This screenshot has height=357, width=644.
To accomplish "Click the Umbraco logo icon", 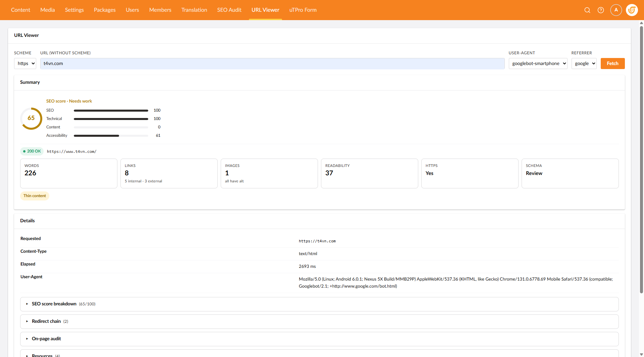I will click(632, 10).
